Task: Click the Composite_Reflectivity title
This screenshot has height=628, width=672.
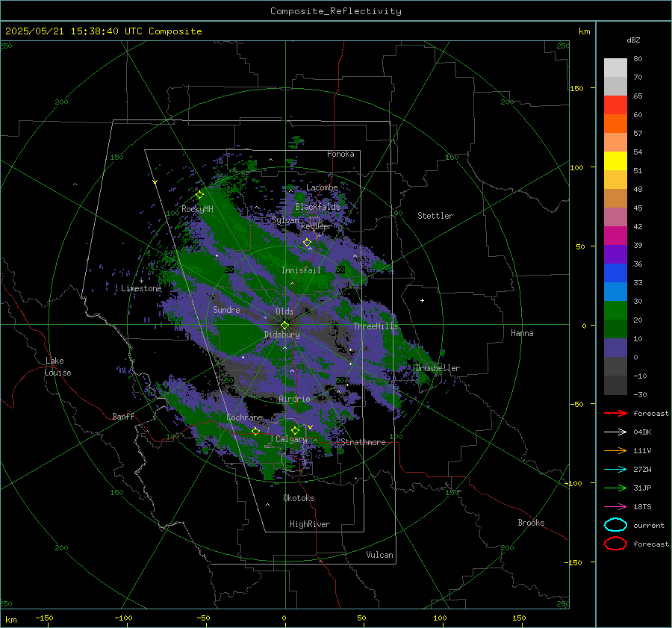Action: [335, 11]
